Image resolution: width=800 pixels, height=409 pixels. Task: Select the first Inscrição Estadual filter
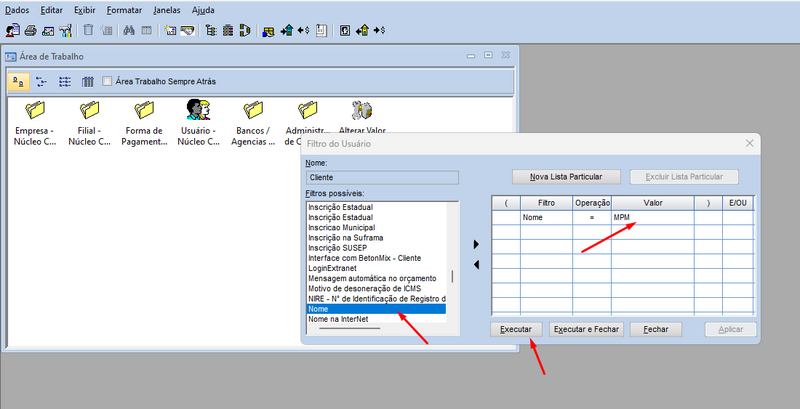(376, 208)
